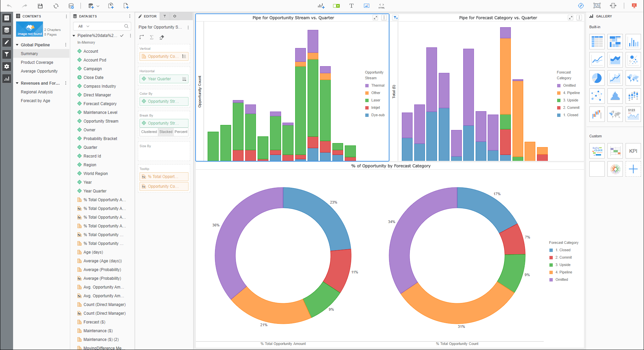Select the scatter plot chart type in Gallery
The image size is (644, 350).
point(633,59)
